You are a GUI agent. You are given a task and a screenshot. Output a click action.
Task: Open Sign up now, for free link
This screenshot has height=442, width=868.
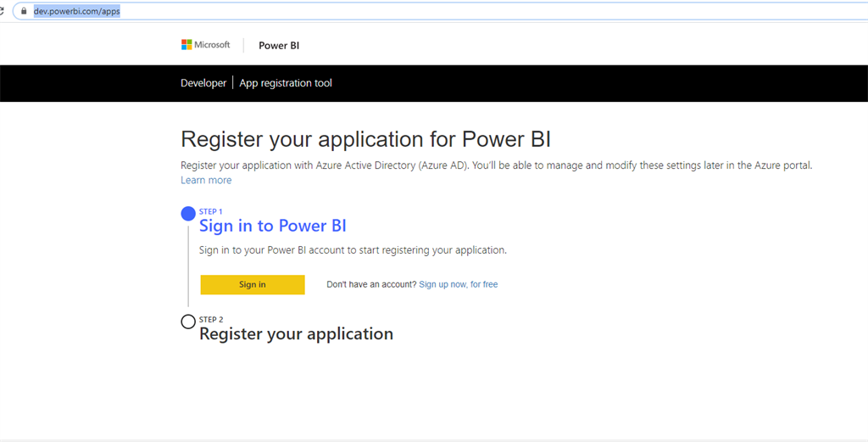(459, 284)
